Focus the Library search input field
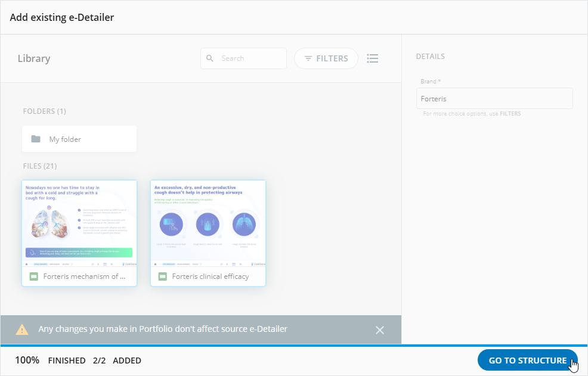 [x=250, y=58]
